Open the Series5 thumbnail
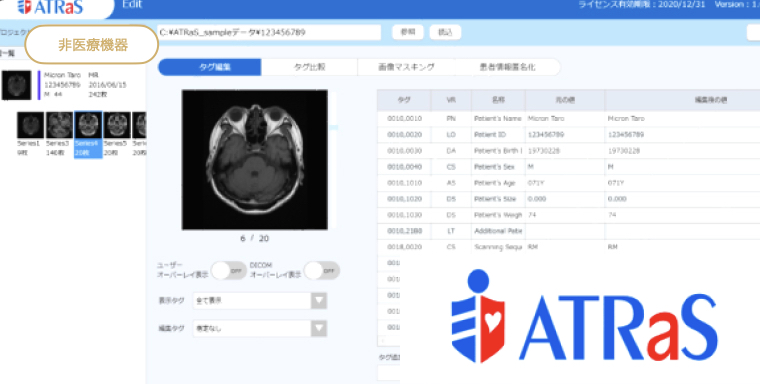The image size is (760, 384). pos(117,125)
